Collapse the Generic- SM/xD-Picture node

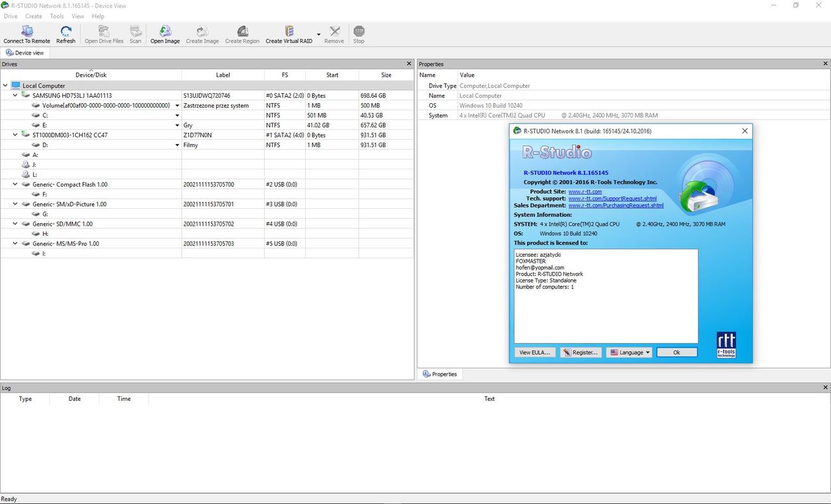click(16, 204)
